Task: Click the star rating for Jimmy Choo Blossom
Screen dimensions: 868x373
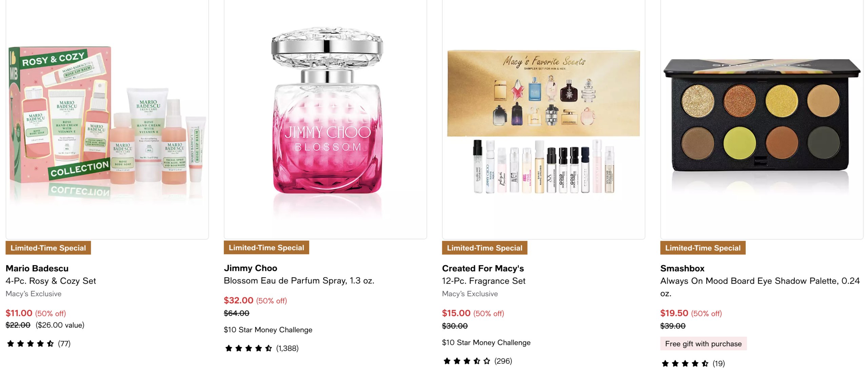Action: [248, 348]
